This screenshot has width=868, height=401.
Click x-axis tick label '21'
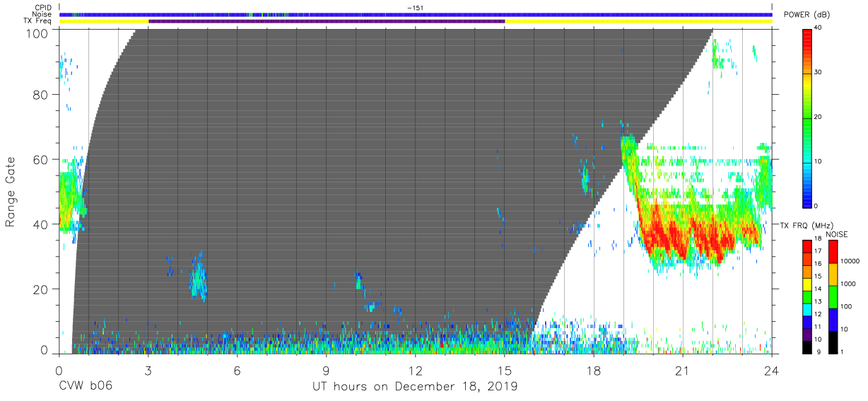coord(682,370)
